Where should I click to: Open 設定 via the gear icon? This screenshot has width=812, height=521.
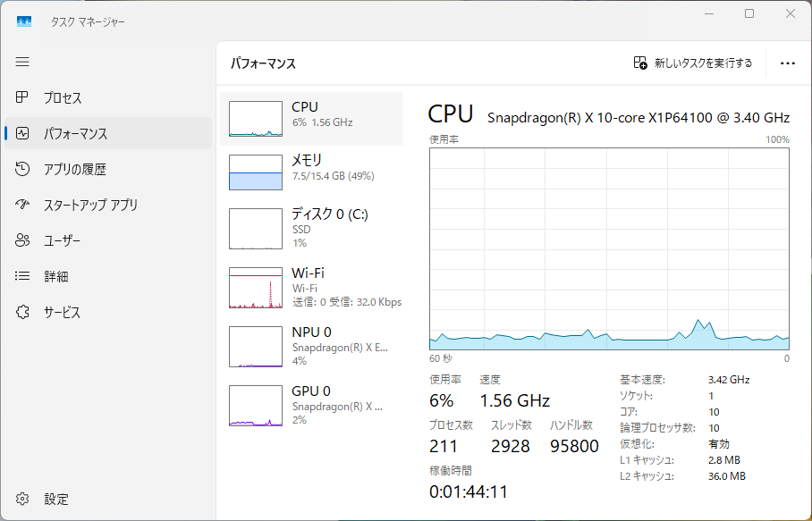(x=22, y=499)
